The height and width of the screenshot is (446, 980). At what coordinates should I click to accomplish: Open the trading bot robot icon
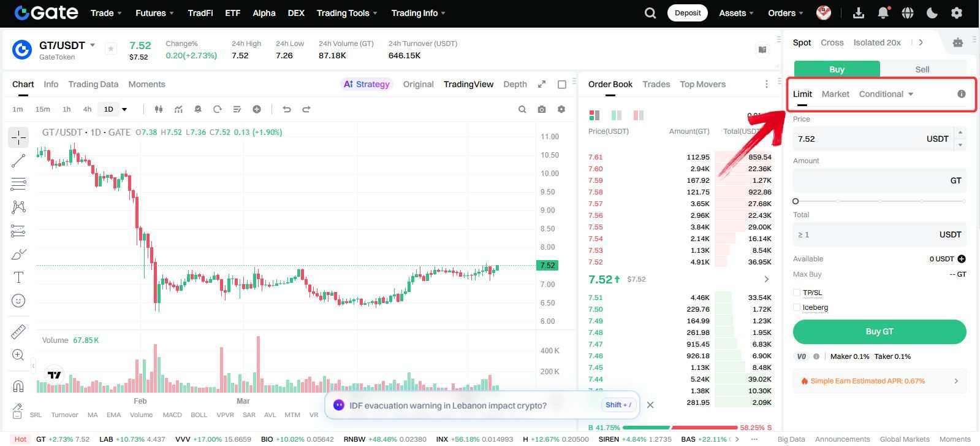point(958,42)
